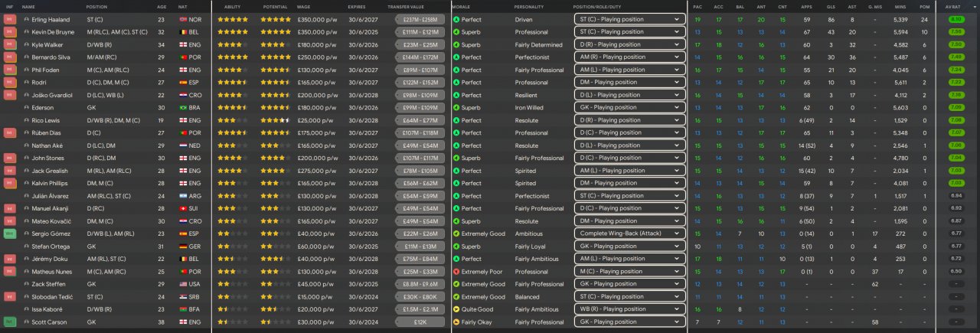Click the Int badge next to Rodri

tap(10, 83)
